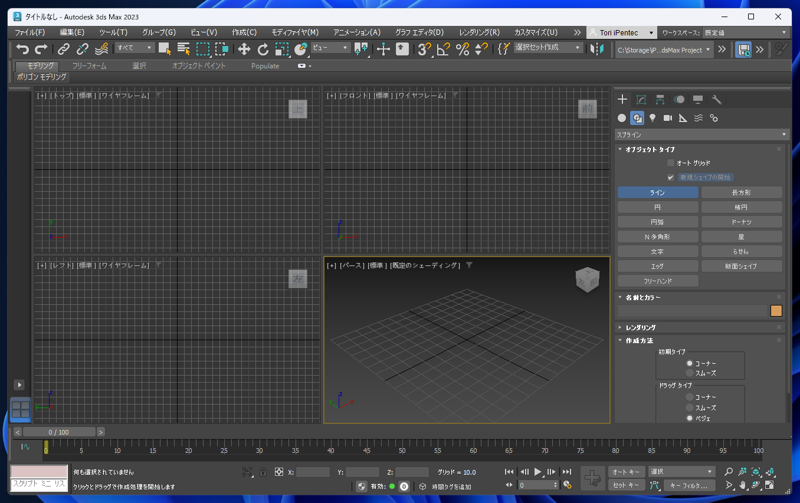Click the 長方形 shape button

[x=741, y=192]
